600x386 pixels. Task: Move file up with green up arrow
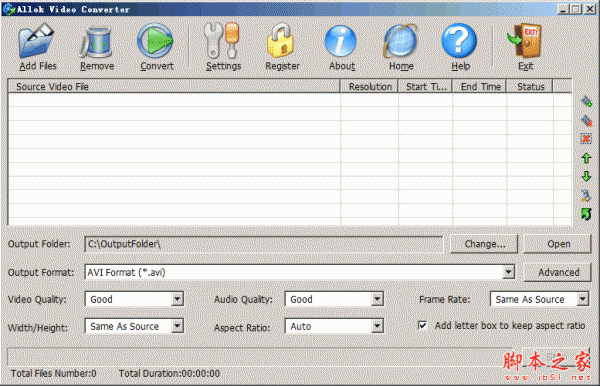(586, 158)
